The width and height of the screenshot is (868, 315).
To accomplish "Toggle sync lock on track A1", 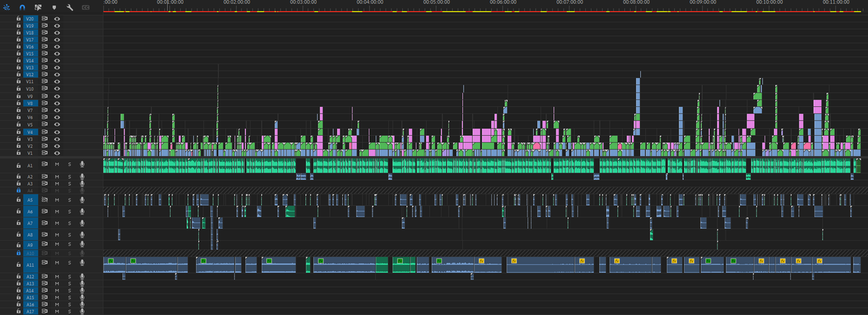I will pyautogui.click(x=44, y=164).
